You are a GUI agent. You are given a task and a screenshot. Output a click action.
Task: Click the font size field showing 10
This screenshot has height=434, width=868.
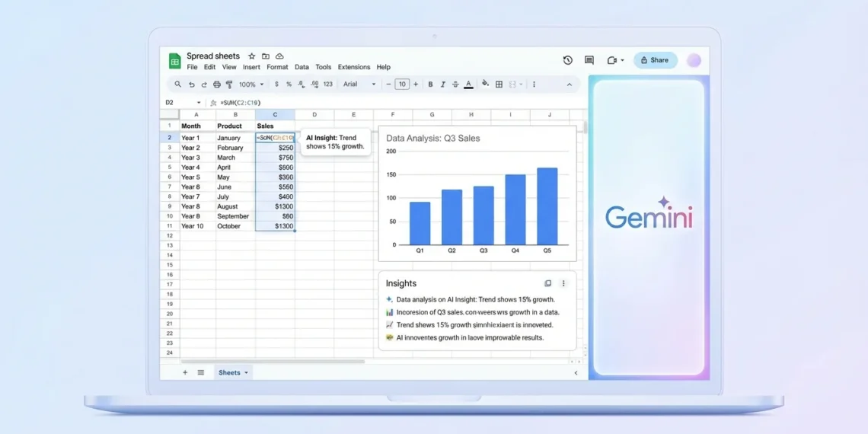pos(402,85)
